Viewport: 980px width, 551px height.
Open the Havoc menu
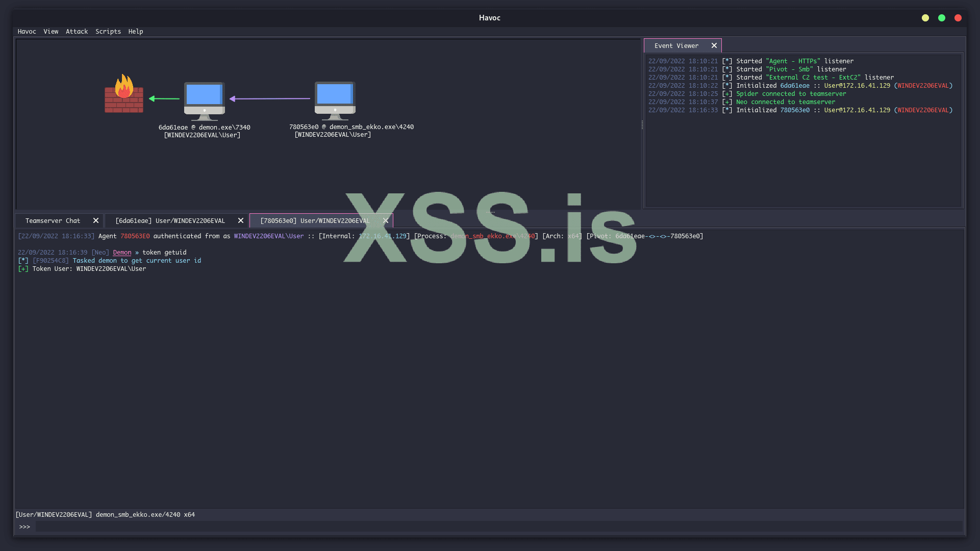[x=27, y=32]
